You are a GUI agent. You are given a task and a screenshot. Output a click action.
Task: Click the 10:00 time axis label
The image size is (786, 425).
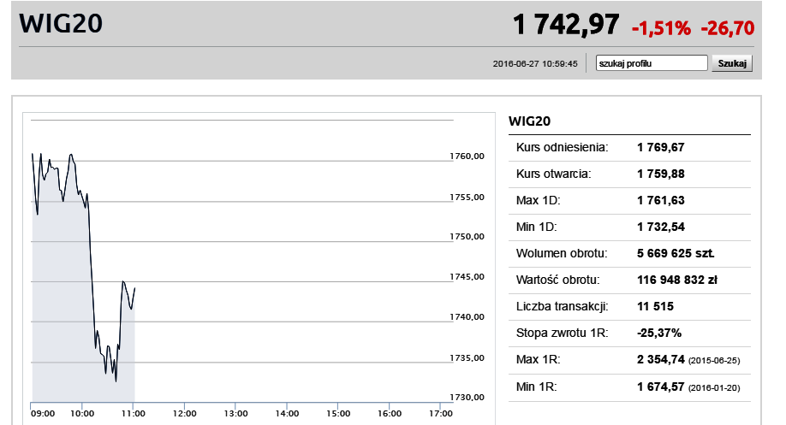coord(82,414)
